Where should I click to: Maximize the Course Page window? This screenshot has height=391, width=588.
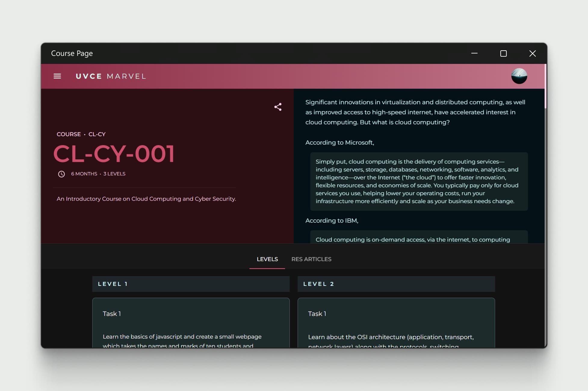pos(503,53)
